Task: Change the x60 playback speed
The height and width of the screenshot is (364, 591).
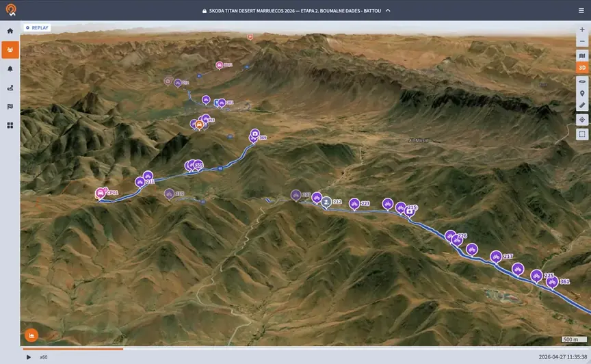Action: point(44,357)
